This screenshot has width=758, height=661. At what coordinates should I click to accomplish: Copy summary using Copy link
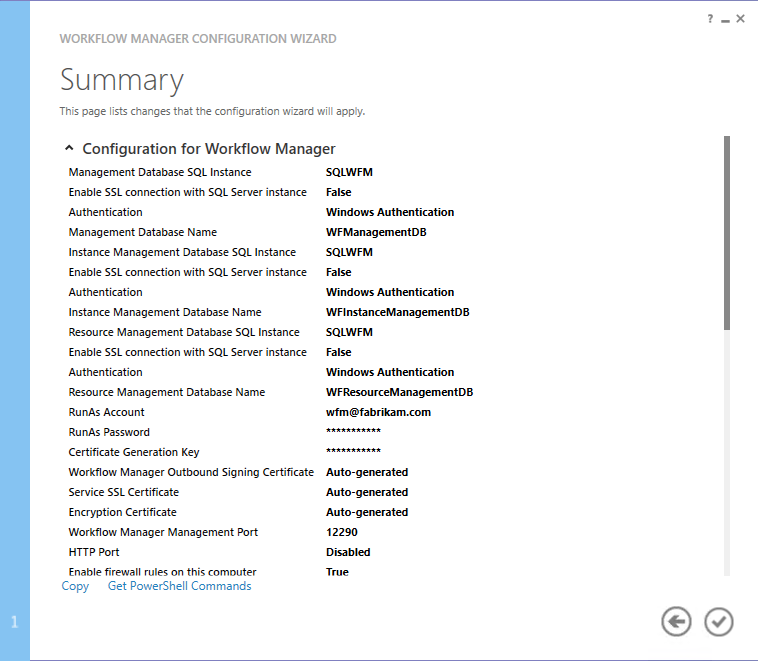coord(75,586)
